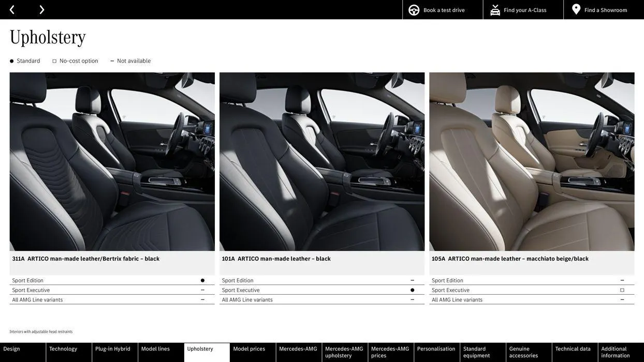Click the car seat A-Class icon
Viewport: 644px width, 362px height.
pos(495,10)
